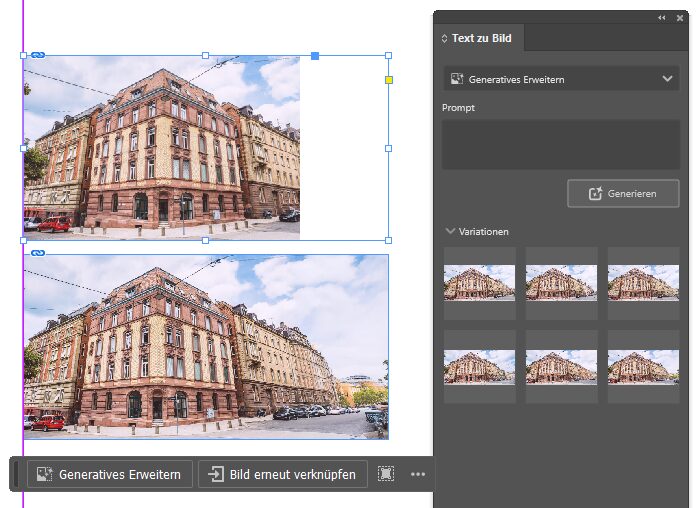Screen dimensions: 700x508
Task: Cycle panel size via arrows beside Text zu Bild
Action: click(x=445, y=39)
